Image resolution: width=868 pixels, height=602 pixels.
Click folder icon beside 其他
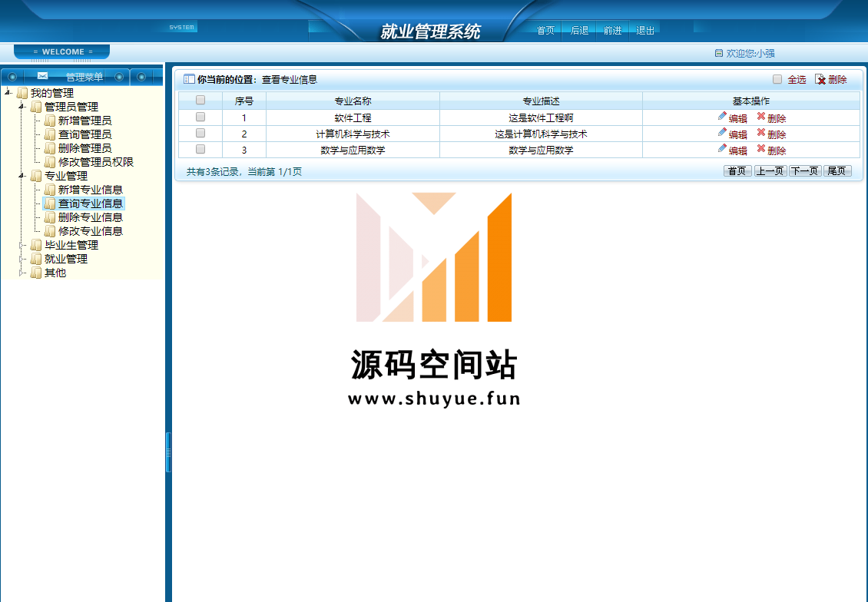[36, 273]
